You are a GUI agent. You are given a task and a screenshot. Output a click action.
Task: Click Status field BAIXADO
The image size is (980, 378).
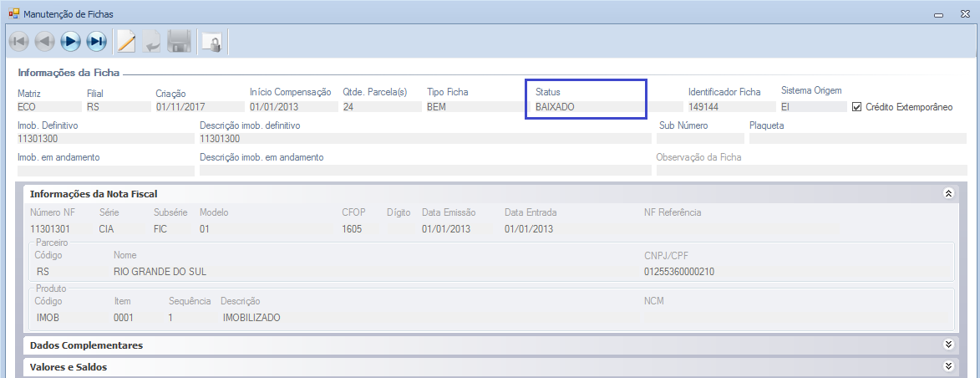[x=608, y=106]
